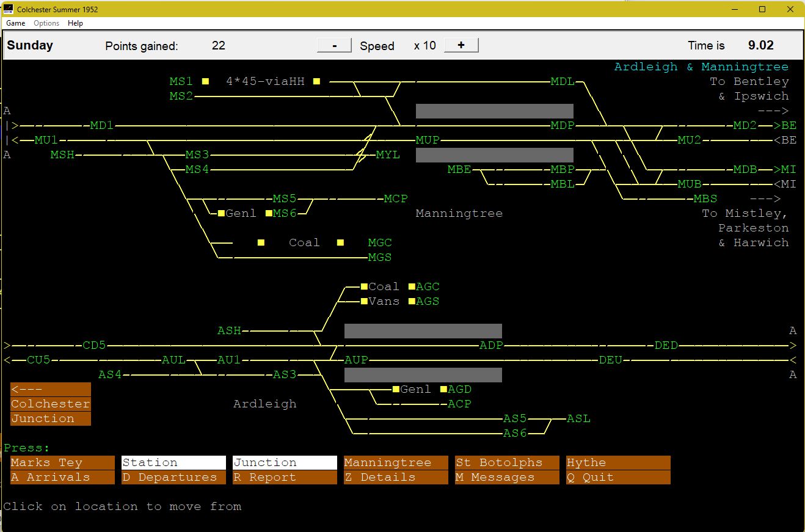Open the Help menu
The width and height of the screenshot is (805, 532).
click(x=75, y=23)
